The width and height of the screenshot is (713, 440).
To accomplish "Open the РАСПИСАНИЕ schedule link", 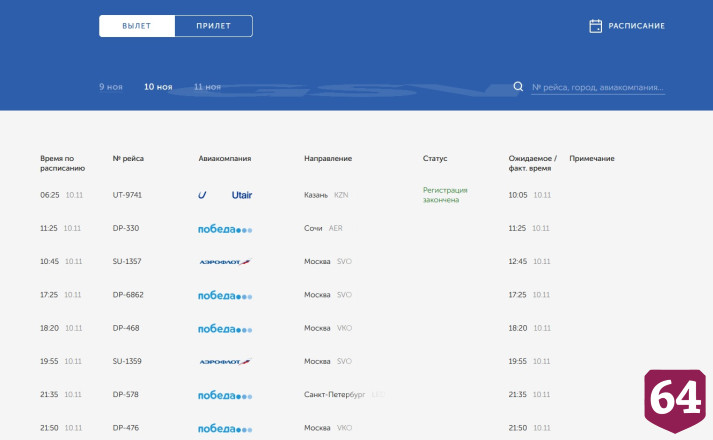I will pyautogui.click(x=636, y=26).
